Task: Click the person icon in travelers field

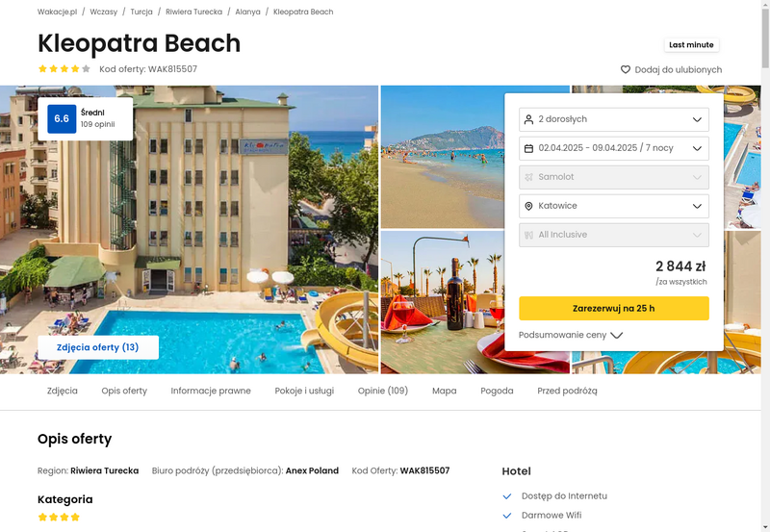Action: 528,119
